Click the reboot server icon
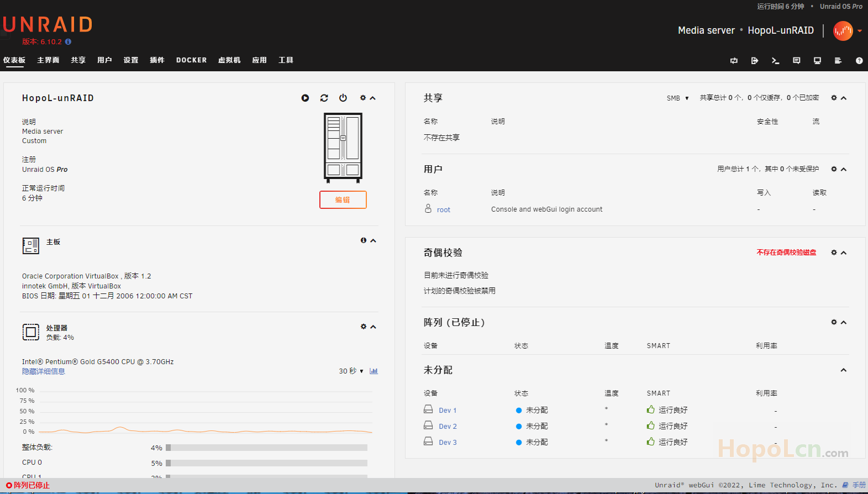This screenshot has height=494, width=868. click(x=324, y=98)
